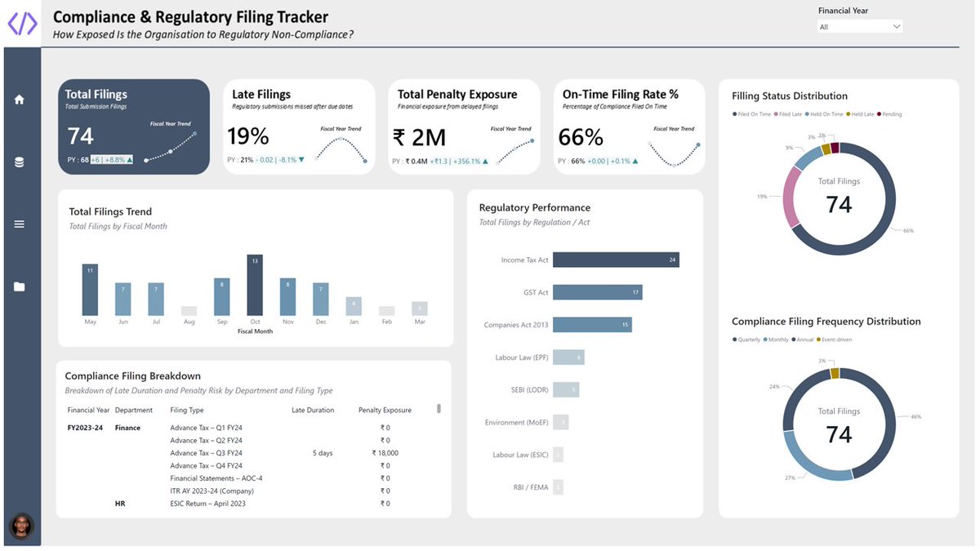Sort by Filing Type column header

187,410
